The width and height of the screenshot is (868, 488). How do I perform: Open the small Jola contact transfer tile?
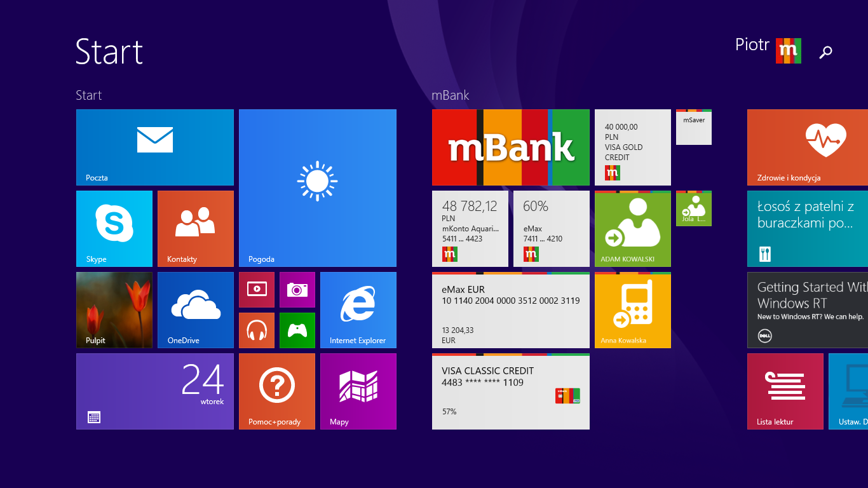click(694, 208)
